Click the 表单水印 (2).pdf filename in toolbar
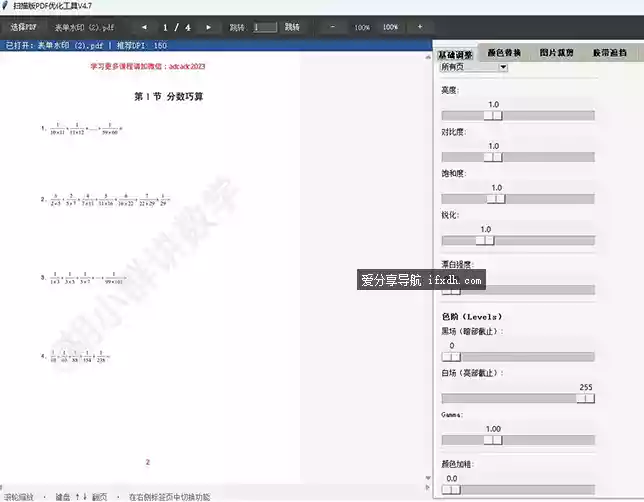 84,28
